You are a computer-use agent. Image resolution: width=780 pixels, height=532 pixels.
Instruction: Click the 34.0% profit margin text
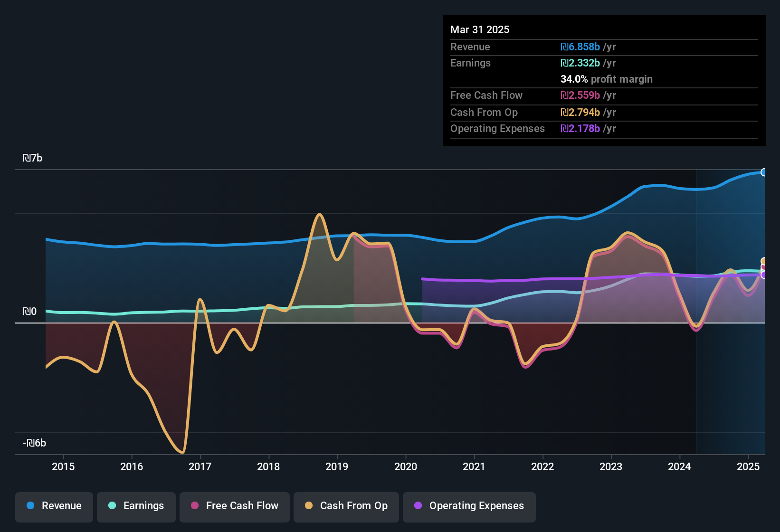[607, 79]
